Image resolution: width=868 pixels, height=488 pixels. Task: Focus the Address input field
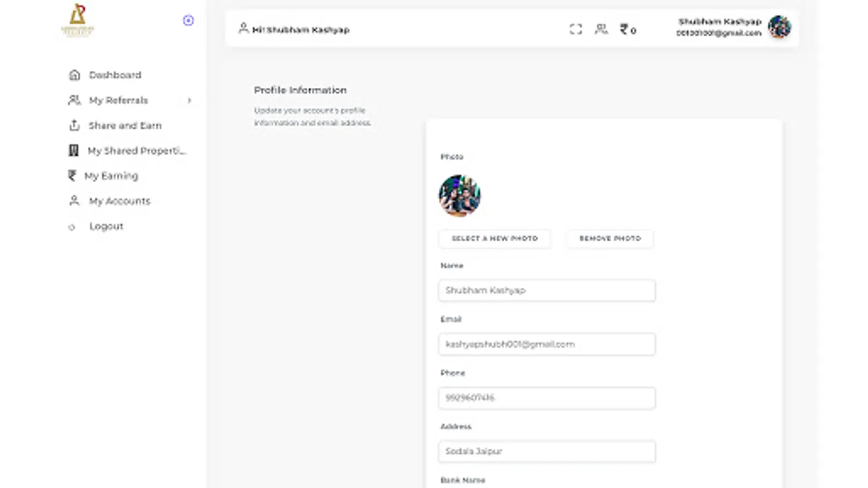(547, 452)
